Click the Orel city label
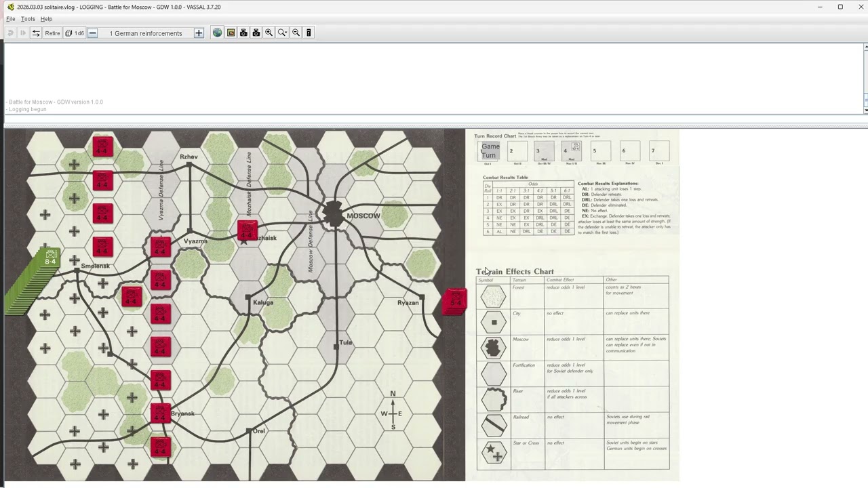The width and height of the screenshot is (868, 488). click(259, 431)
